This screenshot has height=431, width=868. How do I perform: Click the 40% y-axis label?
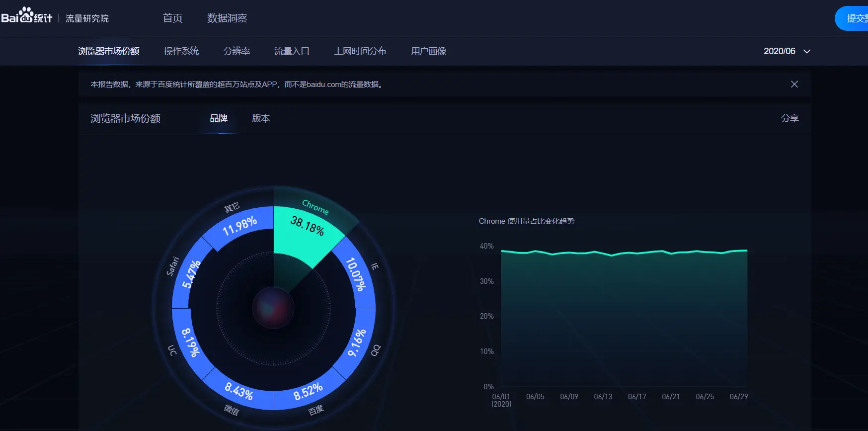pos(487,246)
